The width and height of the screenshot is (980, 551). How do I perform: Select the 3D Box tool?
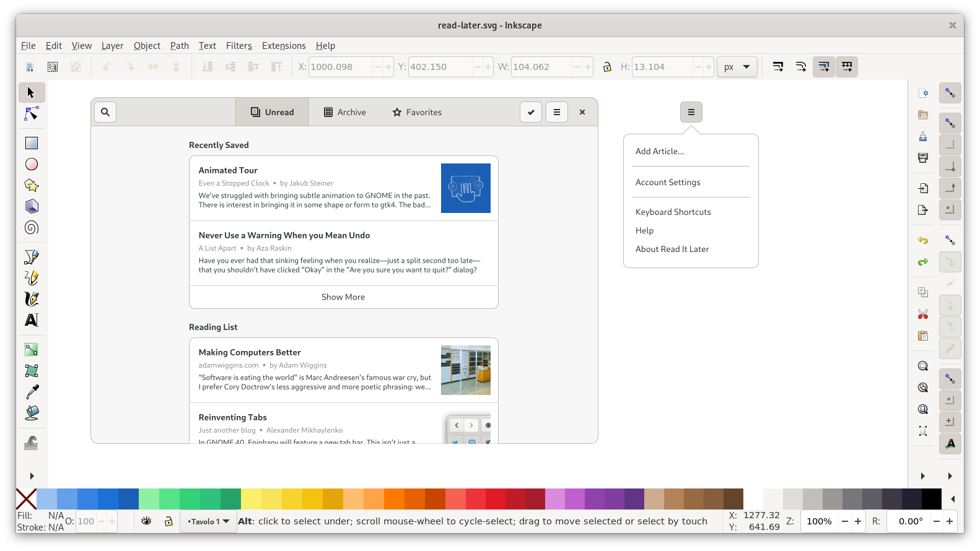pos(32,206)
